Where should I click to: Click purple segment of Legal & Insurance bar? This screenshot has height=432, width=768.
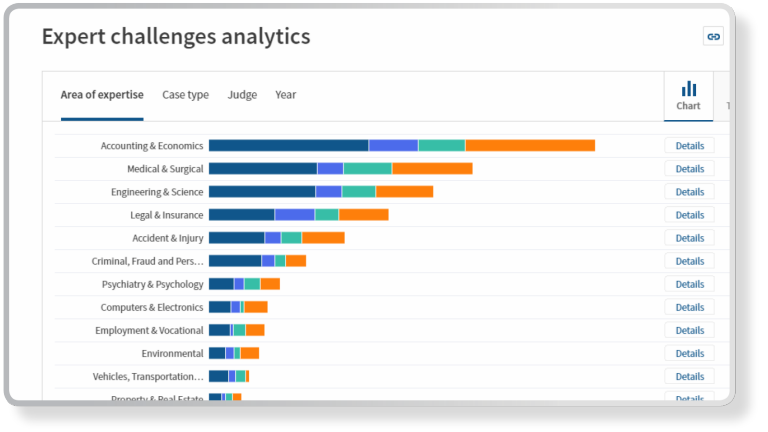pos(294,215)
